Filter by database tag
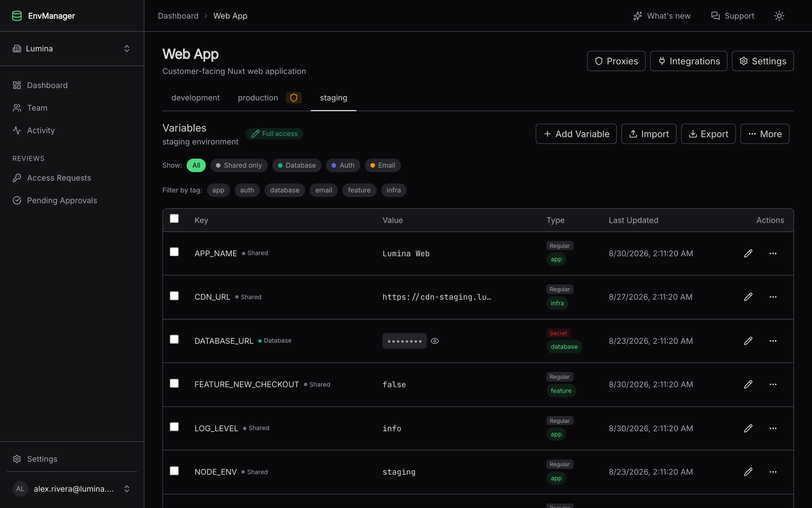The height and width of the screenshot is (508, 812). (x=284, y=190)
